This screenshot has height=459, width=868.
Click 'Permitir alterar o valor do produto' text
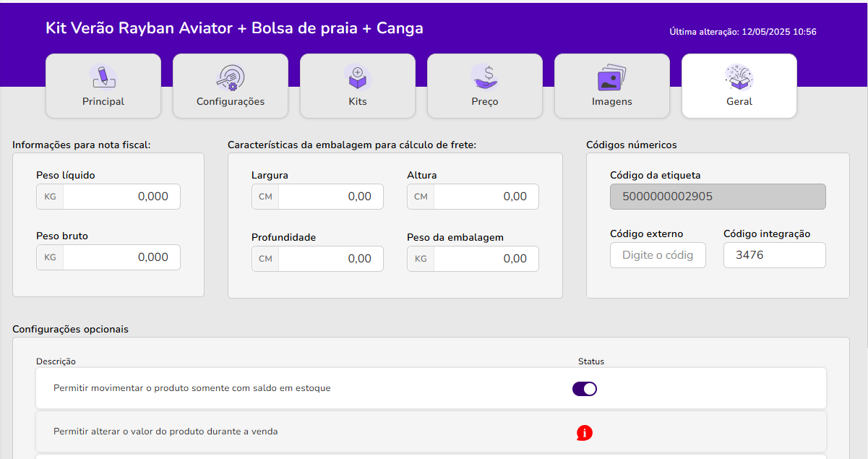coord(166,432)
